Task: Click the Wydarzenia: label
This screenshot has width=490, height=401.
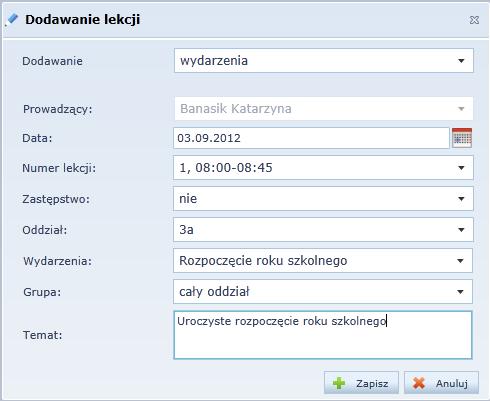Action: 57,261
